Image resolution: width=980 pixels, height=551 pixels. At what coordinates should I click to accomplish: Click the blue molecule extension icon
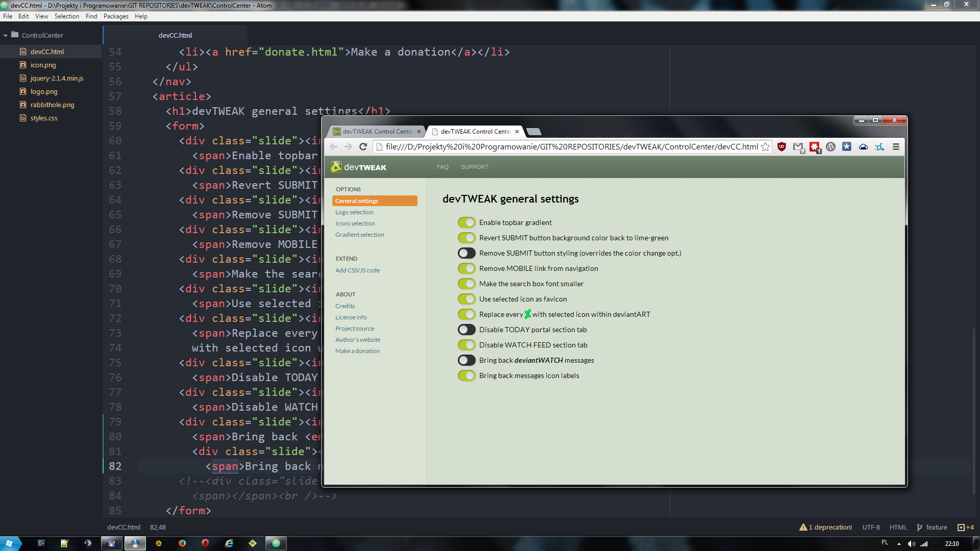[879, 147]
